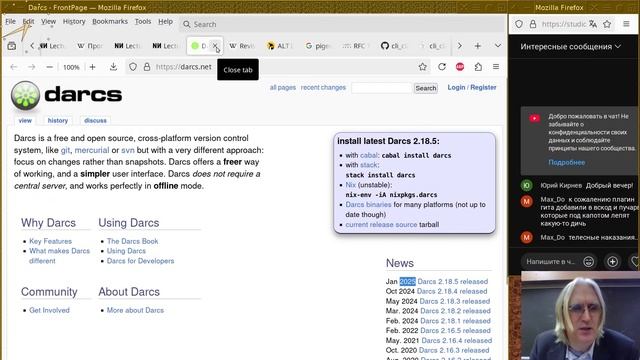640x360 pixels.
Task: Reset the 100% zoom level
Action: [71, 67]
